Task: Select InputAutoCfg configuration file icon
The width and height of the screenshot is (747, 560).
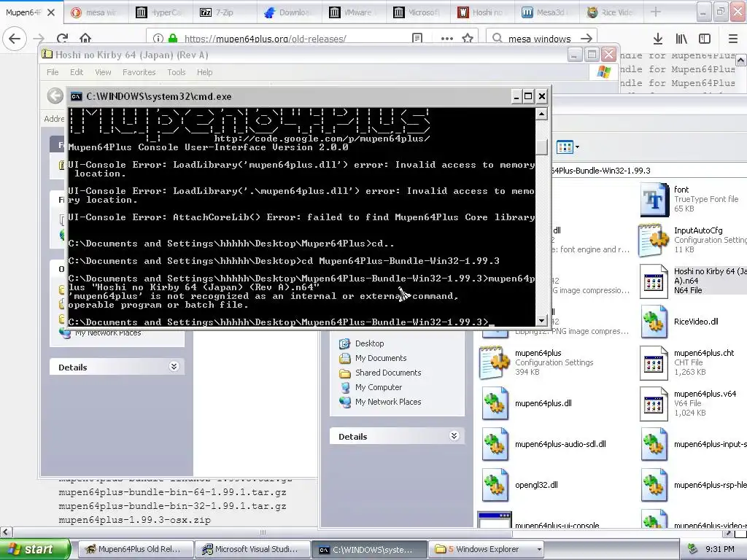Action: 654,240
